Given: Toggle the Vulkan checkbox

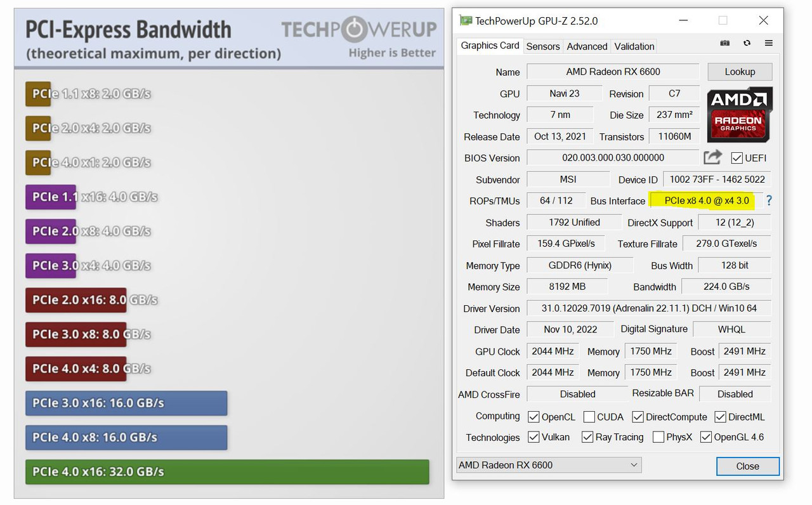Looking at the screenshot, I should point(534,437).
